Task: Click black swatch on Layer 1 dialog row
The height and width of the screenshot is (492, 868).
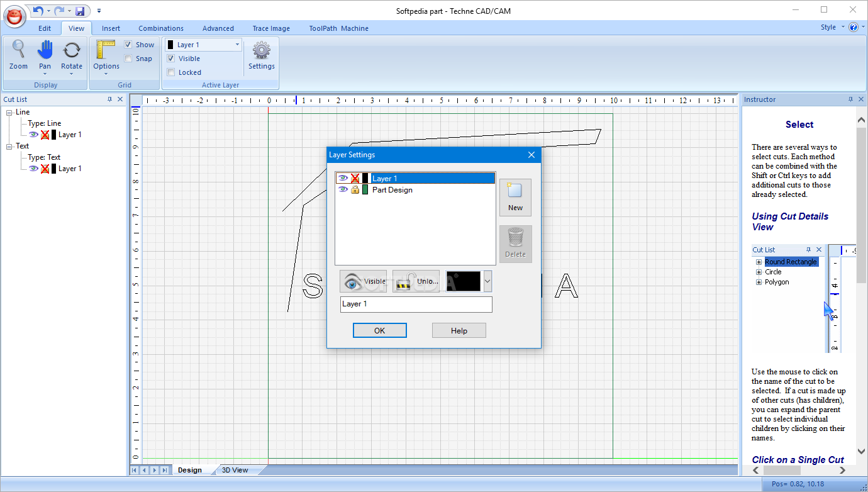Action: (x=365, y=178)
